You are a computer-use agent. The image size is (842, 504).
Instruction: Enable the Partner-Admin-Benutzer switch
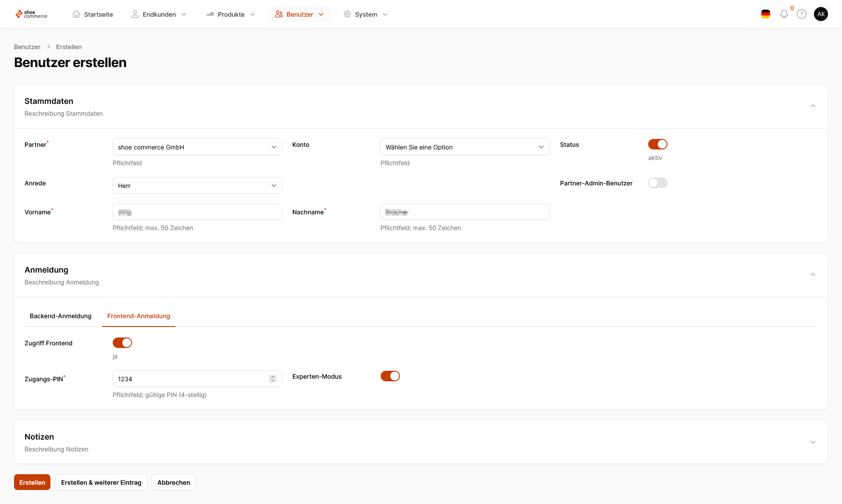657,183
